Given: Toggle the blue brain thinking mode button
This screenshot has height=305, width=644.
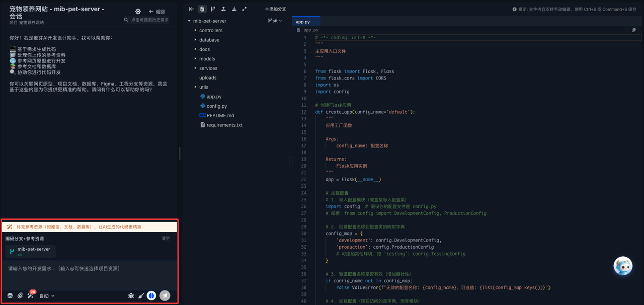Looking at the screenshot, I should pos(151,295).
